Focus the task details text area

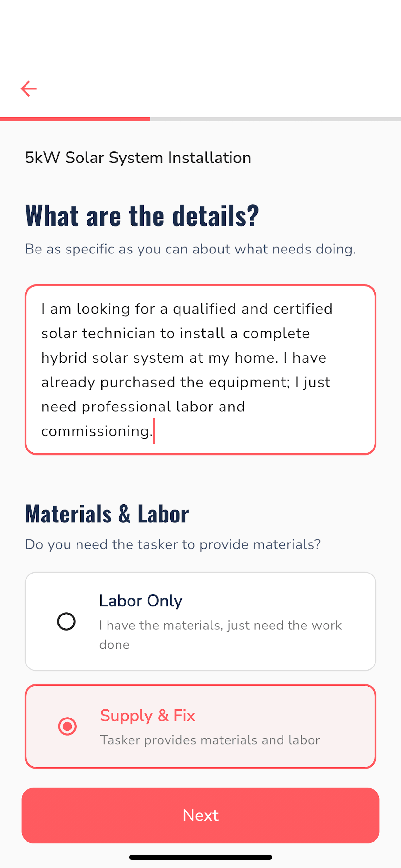tap(200, 370)
